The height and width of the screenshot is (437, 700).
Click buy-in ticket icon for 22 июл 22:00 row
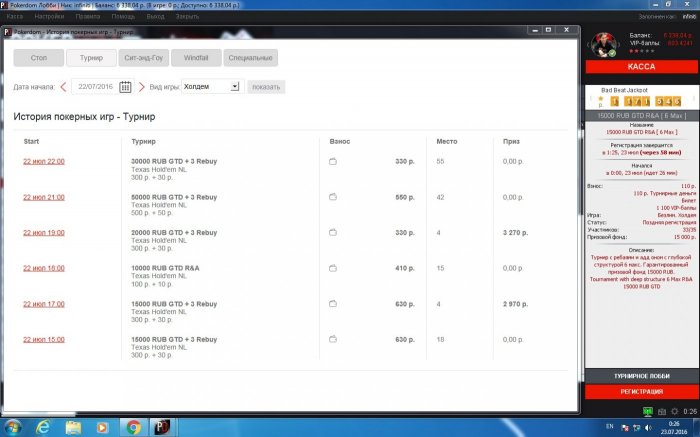[x=333, y=162]
